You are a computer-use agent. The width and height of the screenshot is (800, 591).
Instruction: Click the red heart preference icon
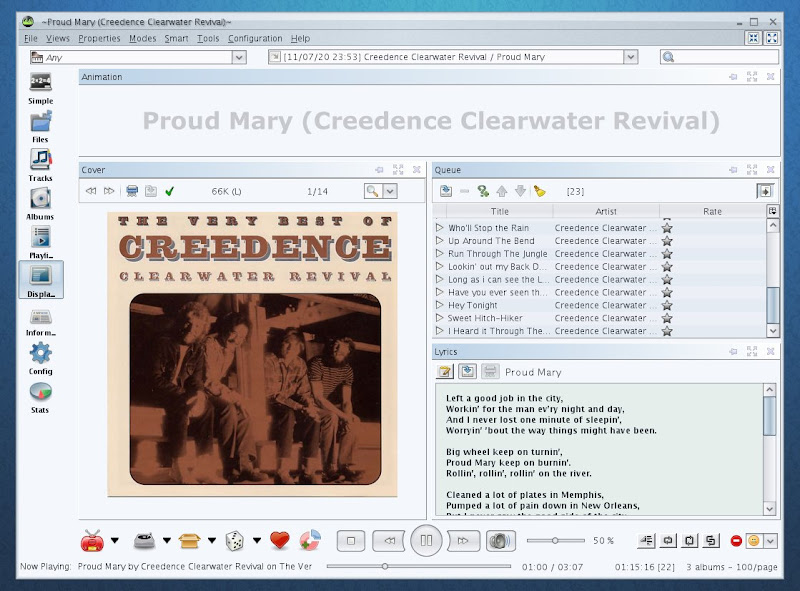point(280,540)
